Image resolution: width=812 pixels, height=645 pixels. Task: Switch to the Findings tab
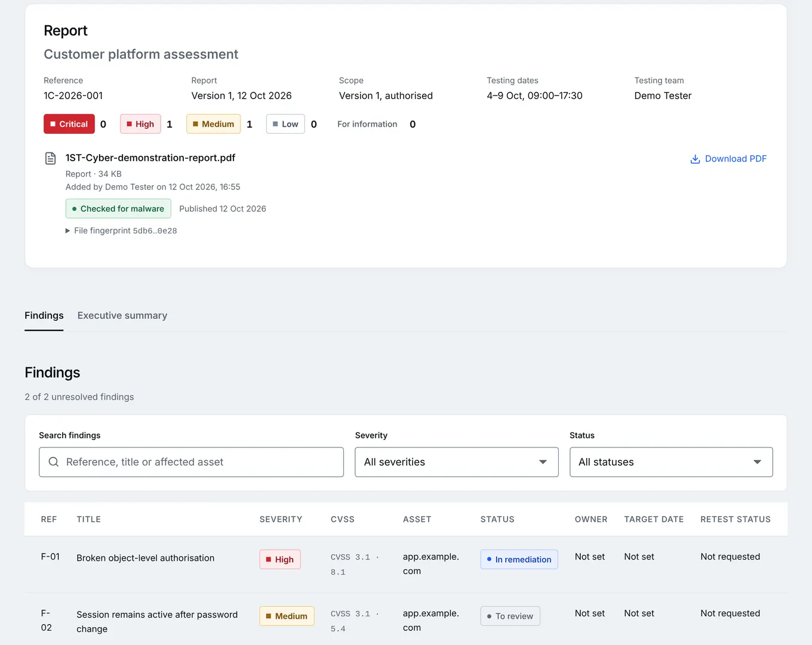point(44,315)
